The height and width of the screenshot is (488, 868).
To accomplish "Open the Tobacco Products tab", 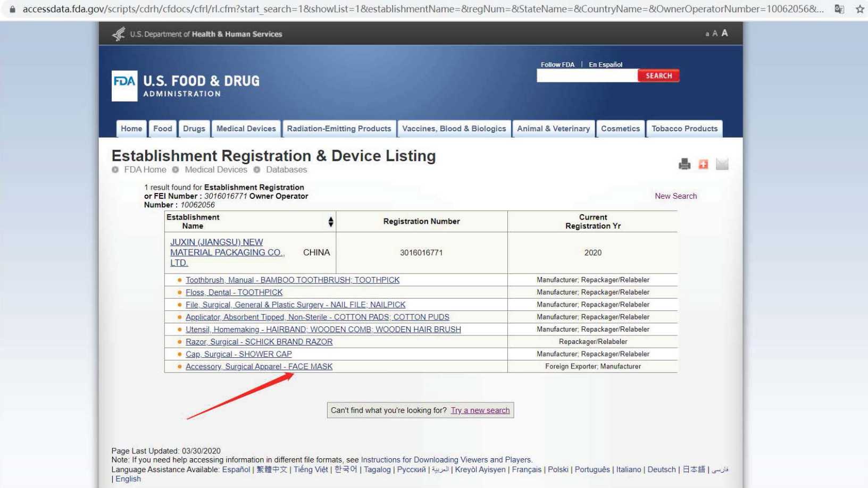I will click(x=685, y=129).
